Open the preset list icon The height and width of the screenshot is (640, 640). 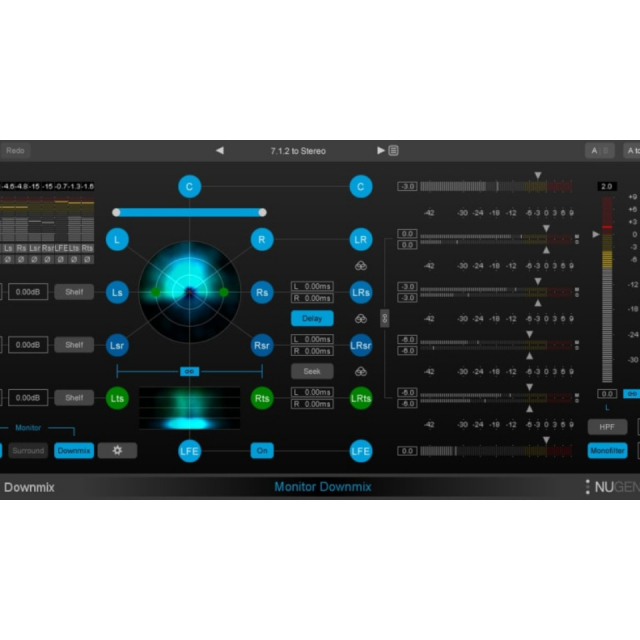coord(393,151)
